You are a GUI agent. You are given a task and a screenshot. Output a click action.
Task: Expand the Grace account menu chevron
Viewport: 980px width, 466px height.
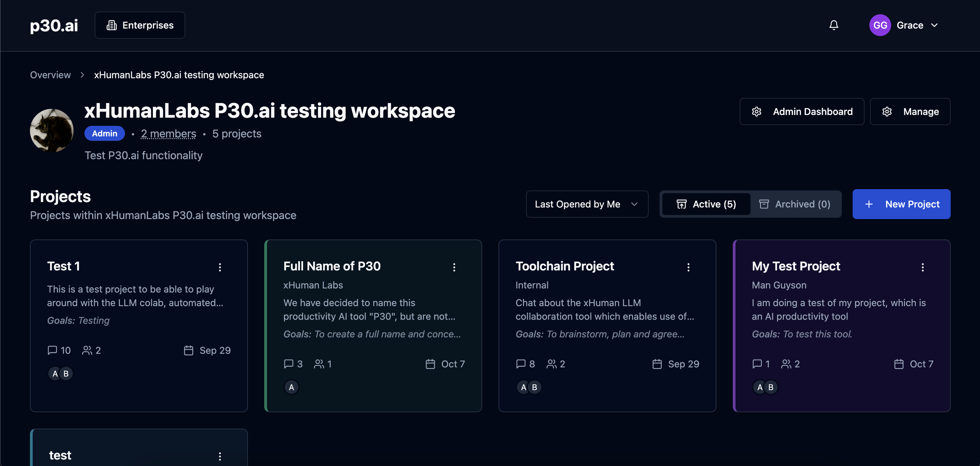coord(935,25)
